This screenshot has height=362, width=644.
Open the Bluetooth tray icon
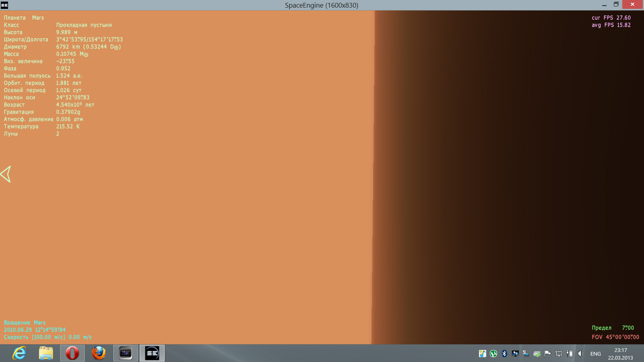pos(504,354)
